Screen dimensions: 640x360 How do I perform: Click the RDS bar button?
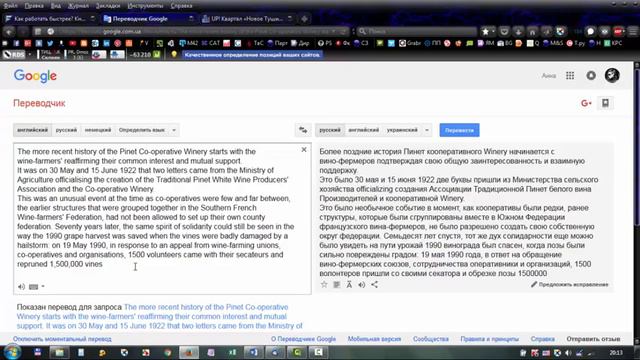(x=14, y=54)
